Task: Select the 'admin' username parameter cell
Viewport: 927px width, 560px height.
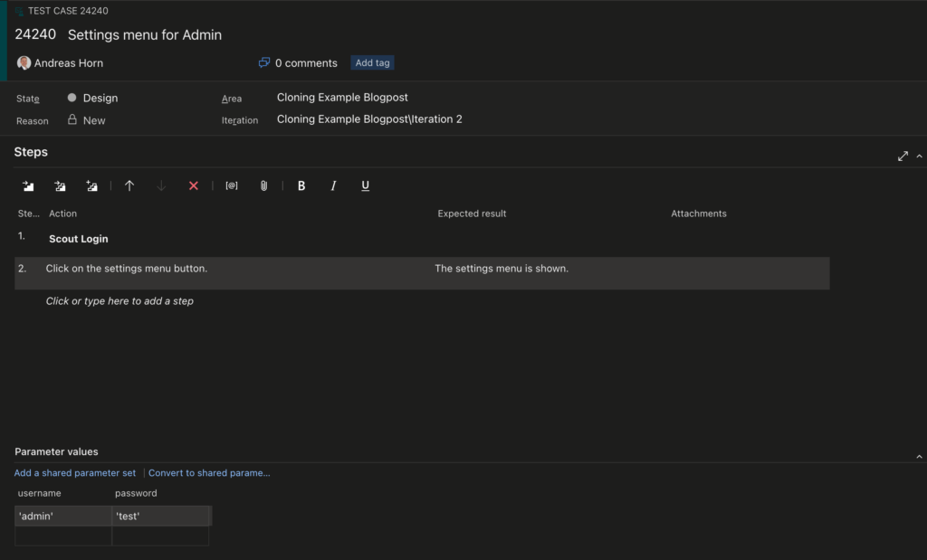Action: click(x=62, y=516)
